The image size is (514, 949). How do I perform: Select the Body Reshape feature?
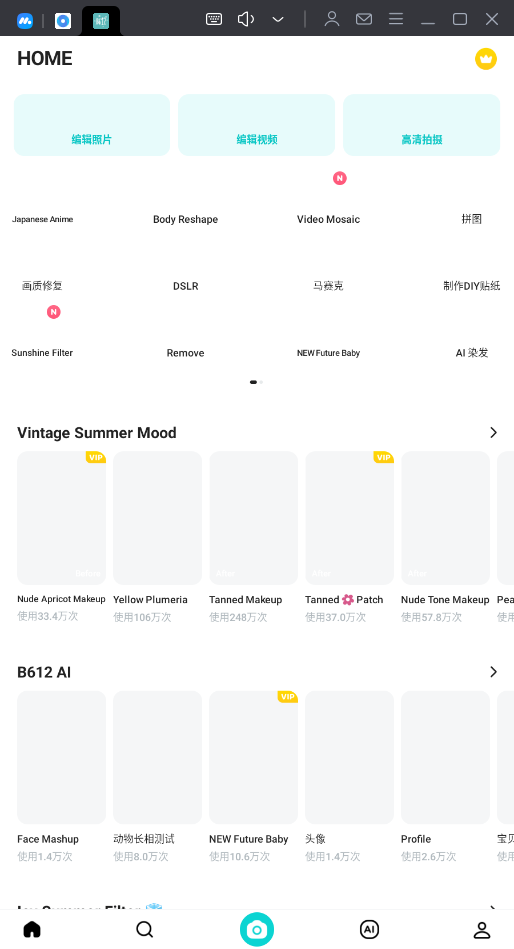point(185,219)
